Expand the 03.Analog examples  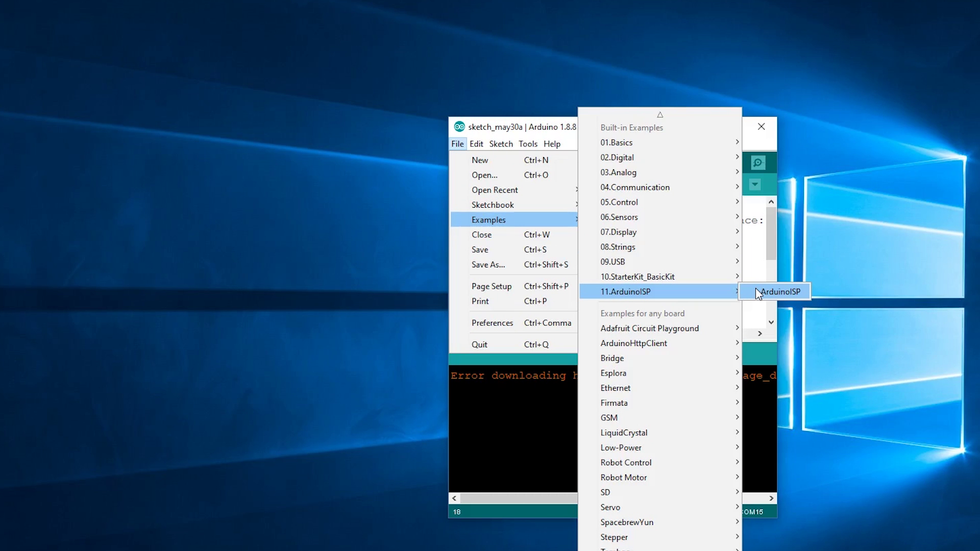coord(660,172)
